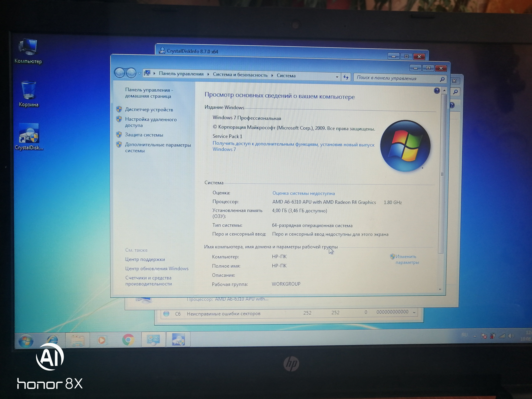Open Action Center flag tray icon
Screen dimensions: 532x399
484,336
